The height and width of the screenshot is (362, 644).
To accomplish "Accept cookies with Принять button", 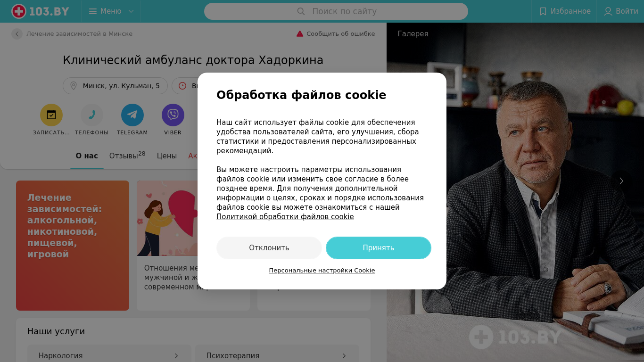I will click(379, 248).
